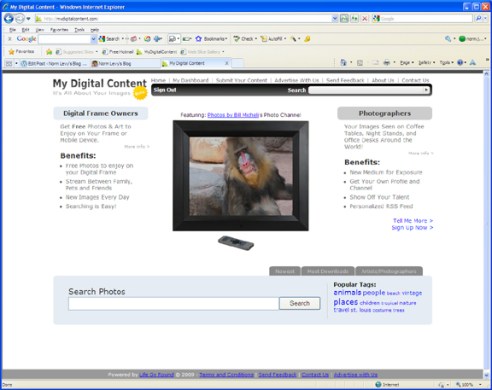The image size is (492, 390).
Task: Click the magnifier search button in IE
Action: pyautogui.click(x=479, y=19)
